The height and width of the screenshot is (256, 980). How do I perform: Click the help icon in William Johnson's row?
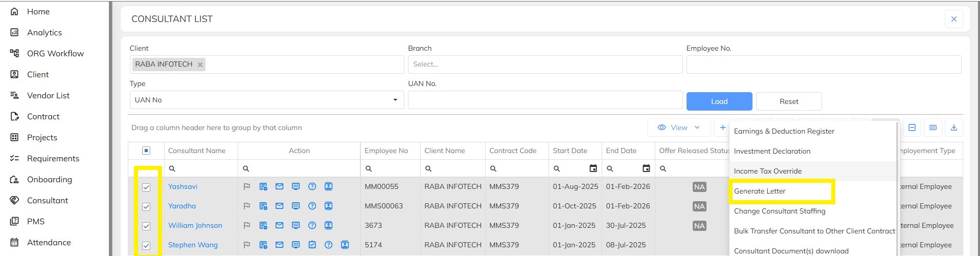coord(312,226)
